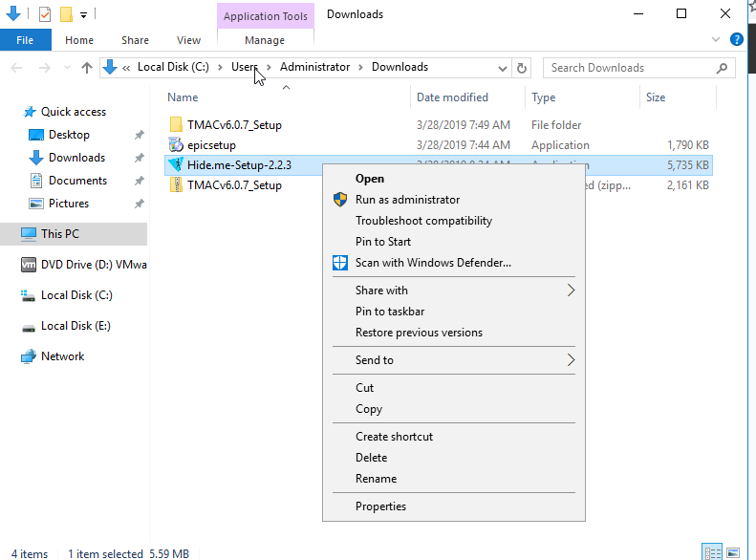The image size is (756, 560).
Task: Select the epicsetup application icon
Action: click(x=176, y=145)
